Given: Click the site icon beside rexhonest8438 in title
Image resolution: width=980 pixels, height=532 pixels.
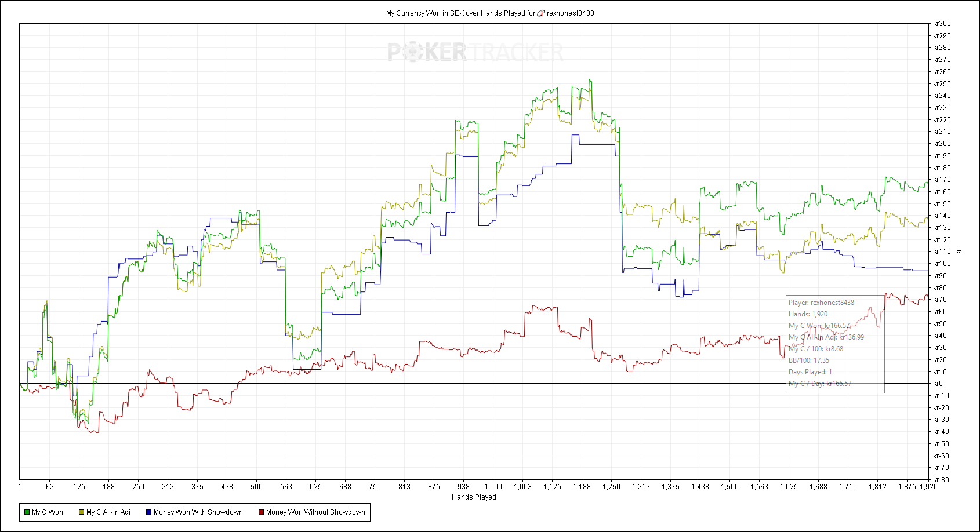Looking at the screenshot, I should (540, 13).
